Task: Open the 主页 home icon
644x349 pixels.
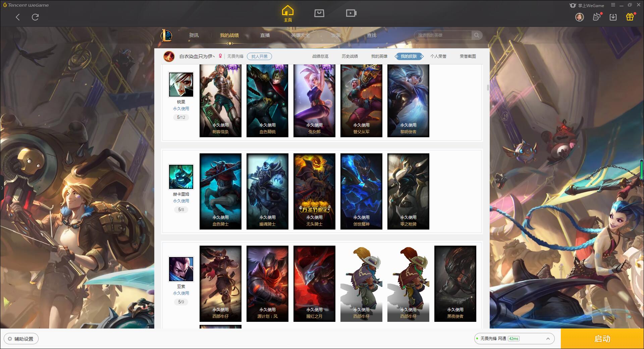Action: click(x=288, y=14)
